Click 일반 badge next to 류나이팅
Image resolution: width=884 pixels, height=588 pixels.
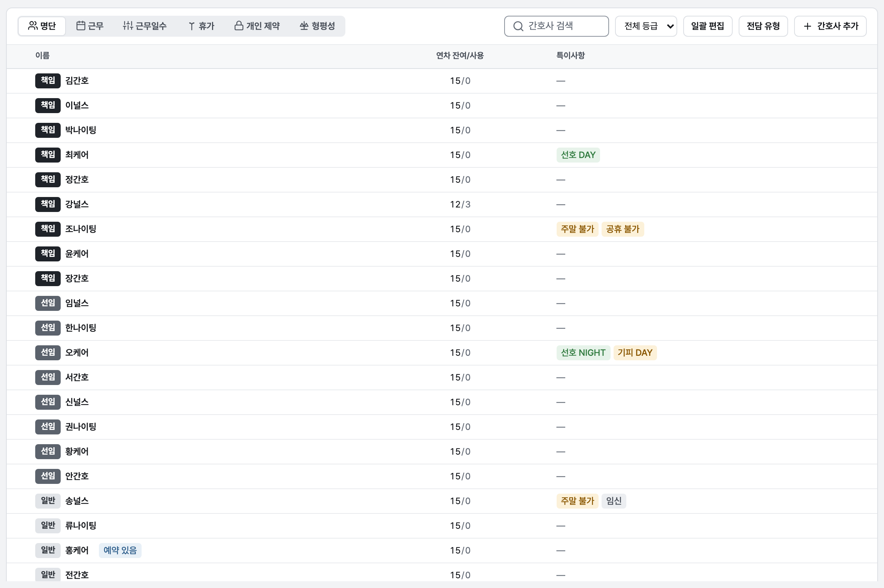tap(48, 526)
